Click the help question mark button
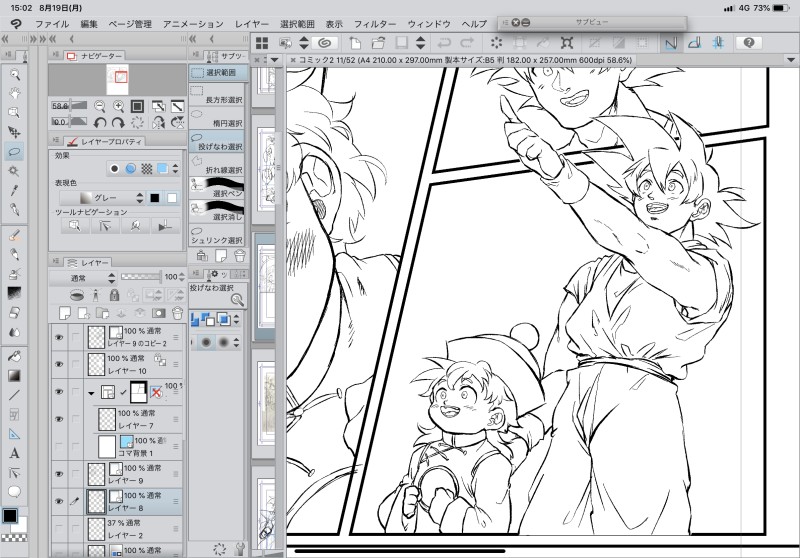Viewport: 800px width, 558px height. (748, 43)
